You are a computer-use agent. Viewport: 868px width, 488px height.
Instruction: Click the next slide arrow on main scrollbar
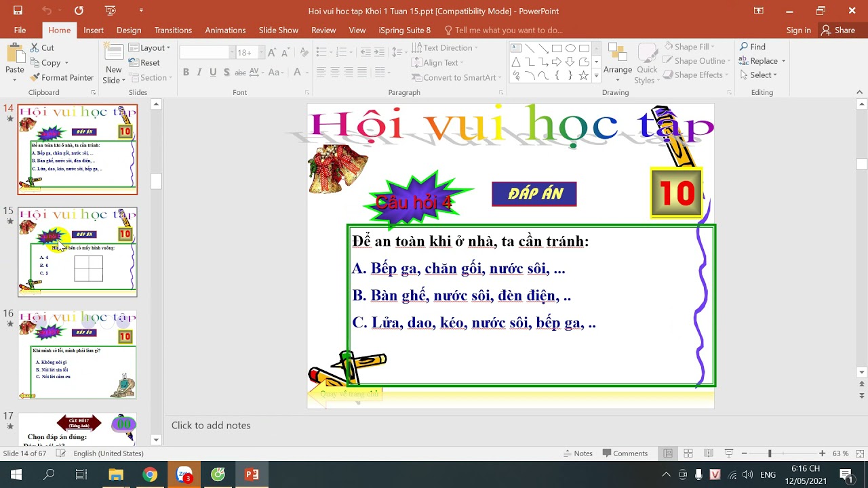point(862,396)
